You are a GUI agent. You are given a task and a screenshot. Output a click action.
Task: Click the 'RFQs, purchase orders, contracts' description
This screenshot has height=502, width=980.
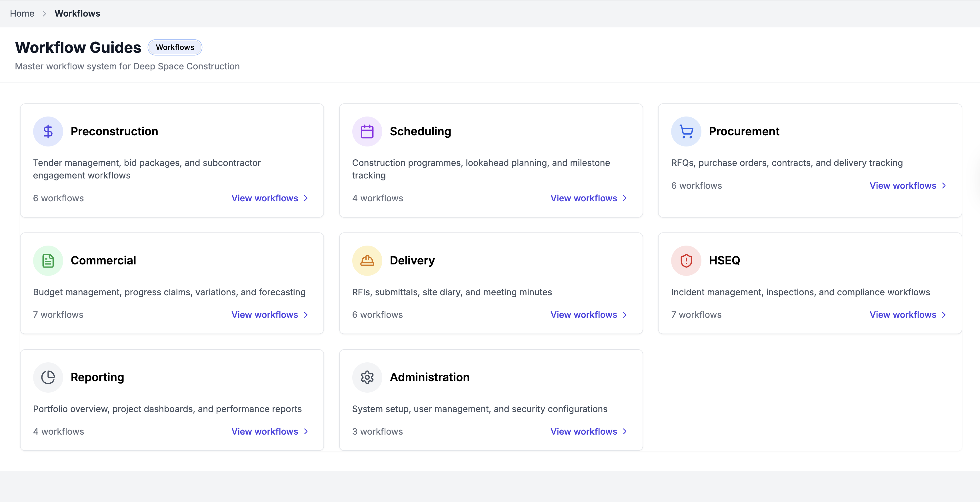coord(787,163)
